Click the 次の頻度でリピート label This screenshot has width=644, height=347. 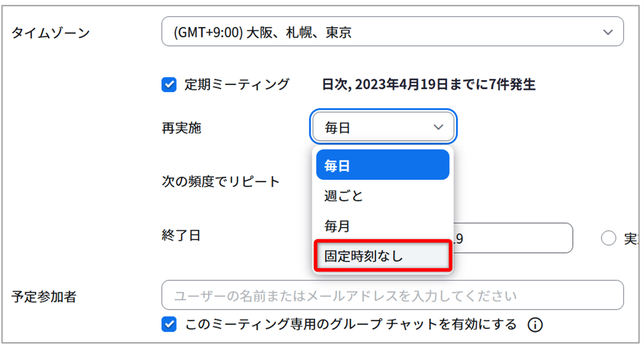[x=221, y=182]
